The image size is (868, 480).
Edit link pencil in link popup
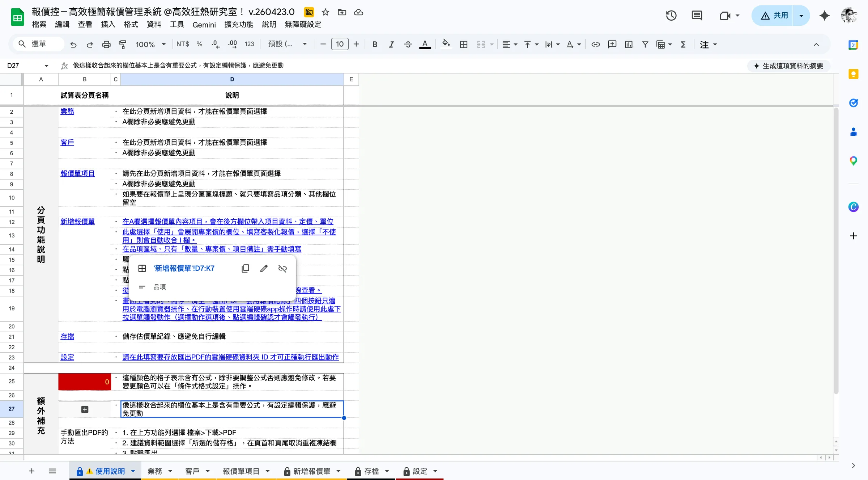point(264,268)
